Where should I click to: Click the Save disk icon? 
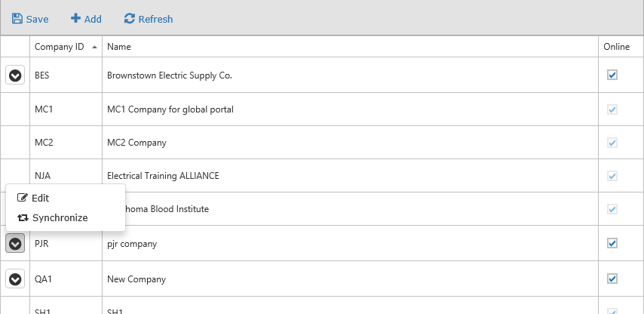(x=17, y=19)
